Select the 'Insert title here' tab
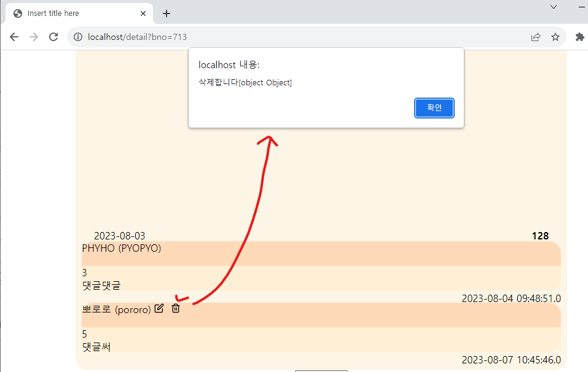Screen dimensions: 588x372 tap(79, 14)
